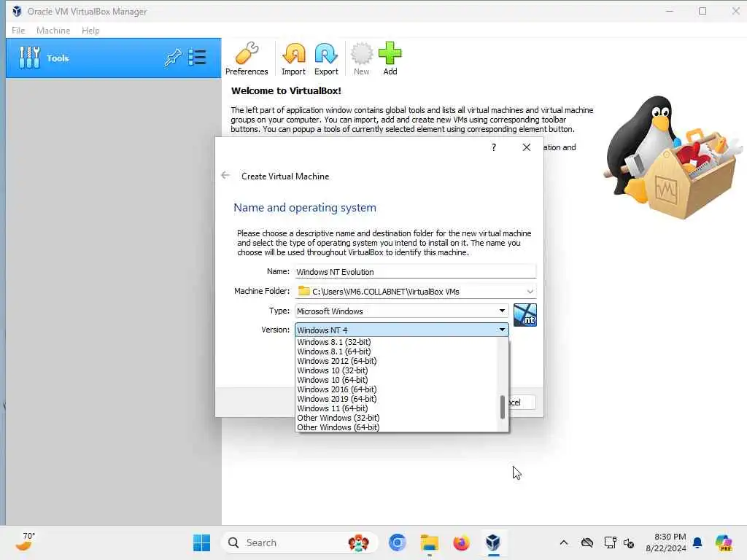Open the weather widget showing 70°
Viewport: 747px width, 560px height.
pyautogui.click(x=26, y=542)
